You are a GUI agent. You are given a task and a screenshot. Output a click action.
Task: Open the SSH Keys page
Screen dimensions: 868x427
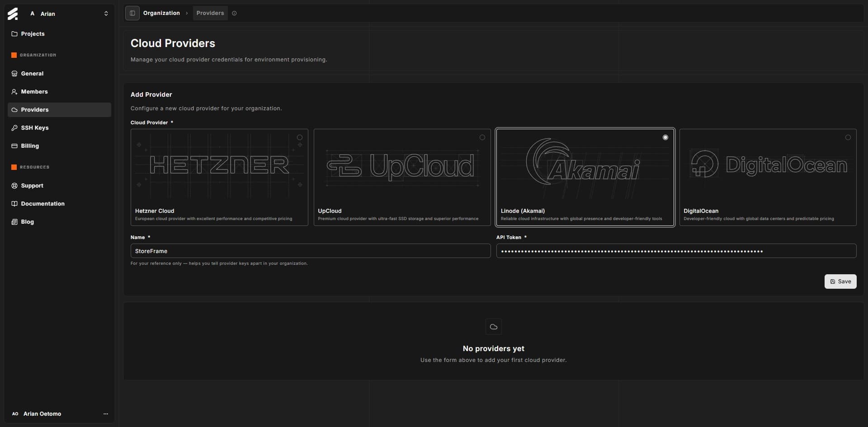point(59,128)
